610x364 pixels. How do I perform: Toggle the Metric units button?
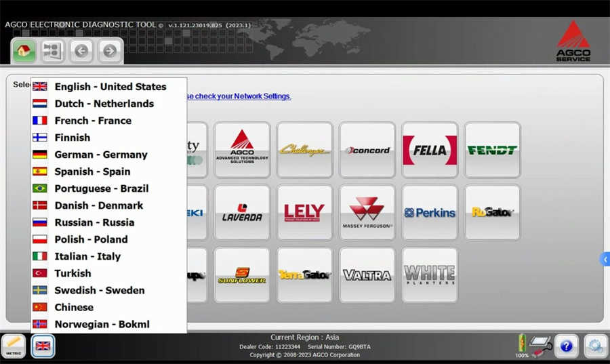[14, 346]
